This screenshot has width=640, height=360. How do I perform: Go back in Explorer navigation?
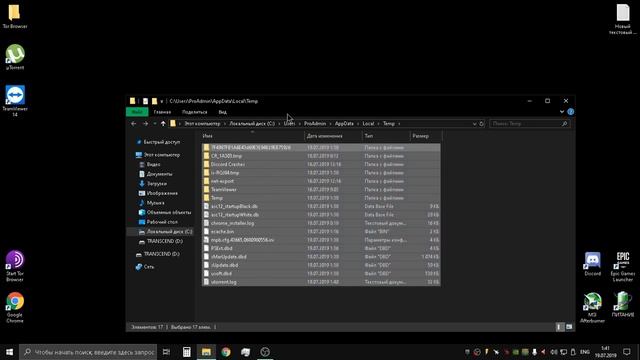(x=133, y=123)
